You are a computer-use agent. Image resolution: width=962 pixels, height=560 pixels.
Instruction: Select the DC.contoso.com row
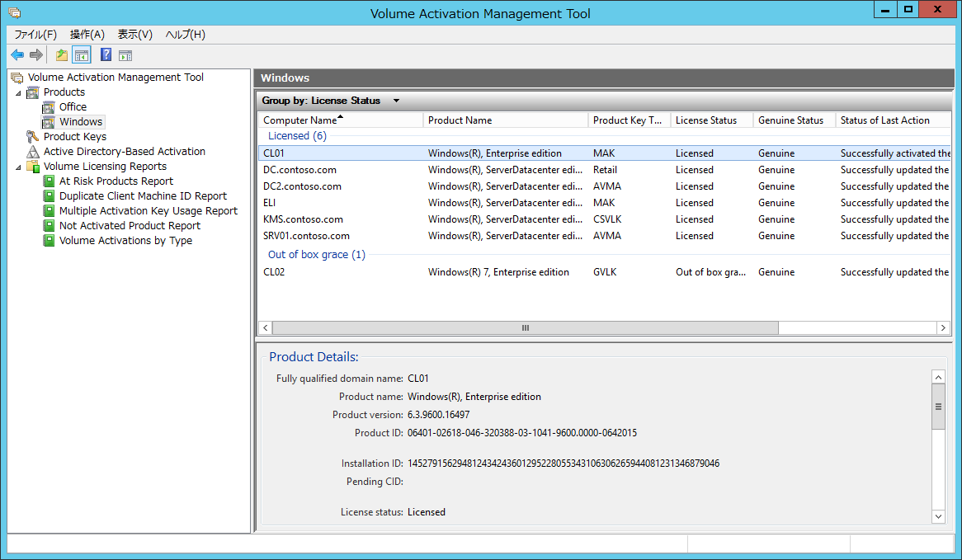(604, 170)
